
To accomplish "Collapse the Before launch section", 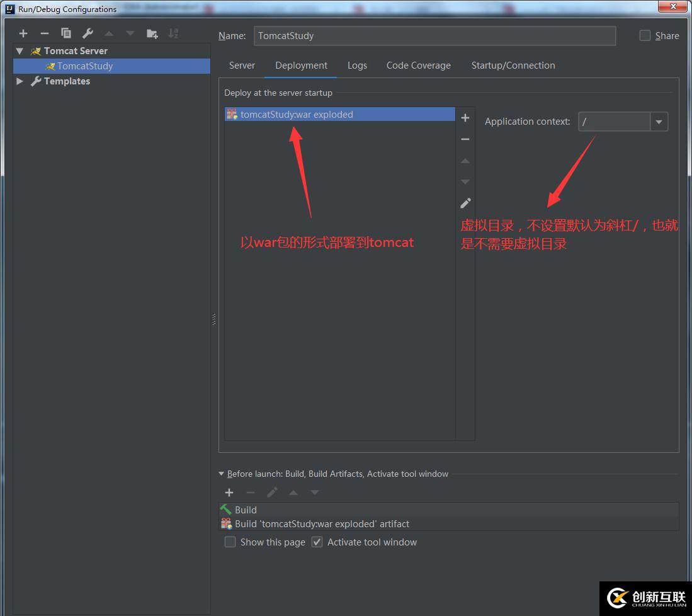I will [x=222, y=474].
